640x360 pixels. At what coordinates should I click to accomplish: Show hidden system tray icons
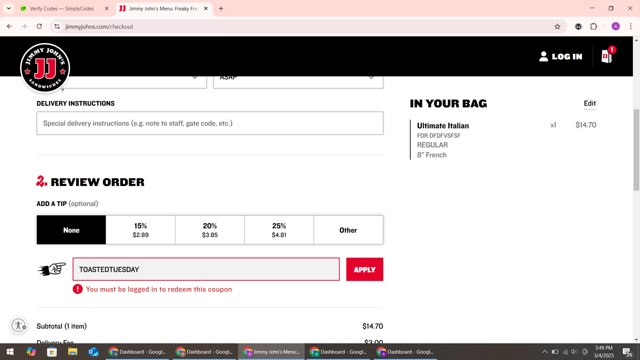(x=544, y=352)
